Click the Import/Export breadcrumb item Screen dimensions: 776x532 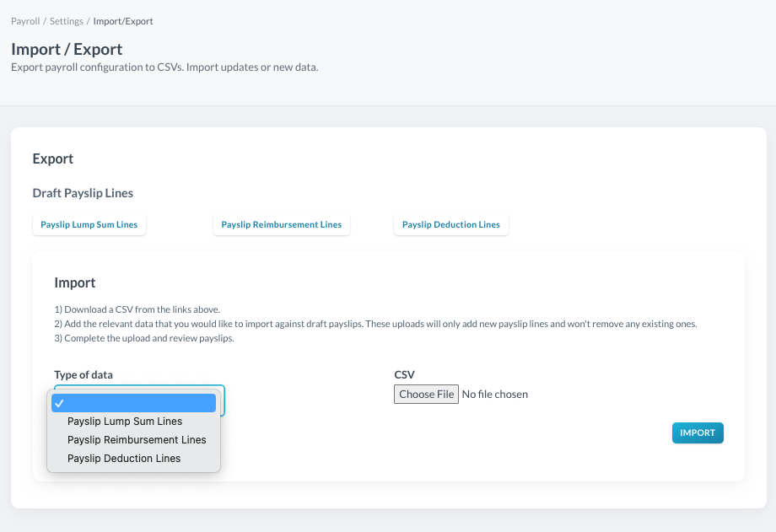click(x=123, y=21)
